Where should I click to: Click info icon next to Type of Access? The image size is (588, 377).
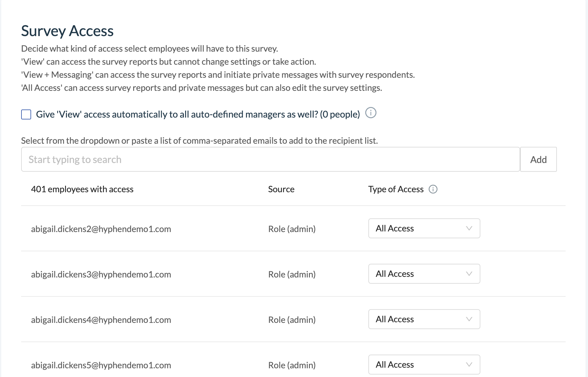tap(433, 189)
